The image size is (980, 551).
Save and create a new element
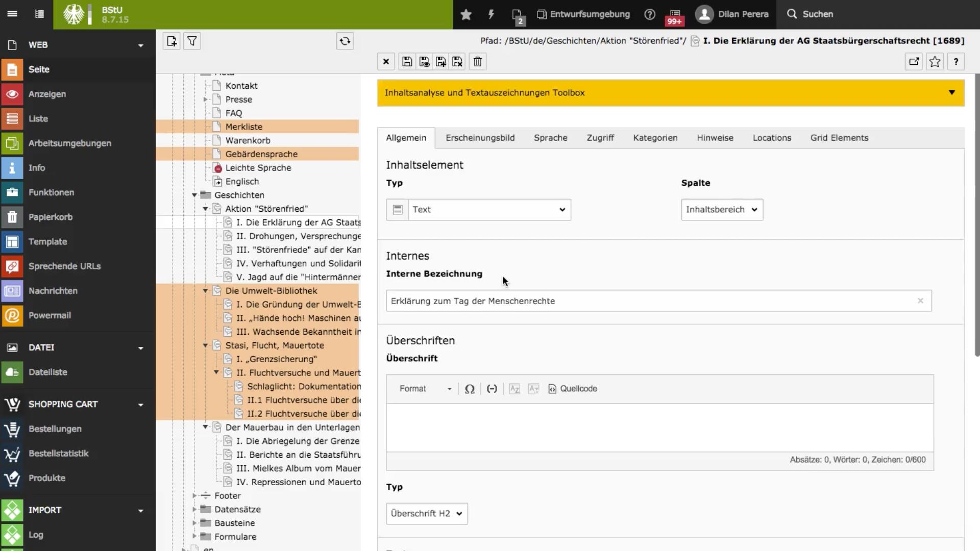click(441, 62)
